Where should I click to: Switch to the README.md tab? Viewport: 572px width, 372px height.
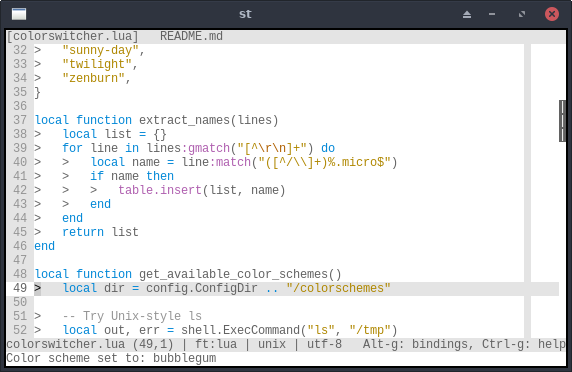pyautogui.click(x=191, y=36)
